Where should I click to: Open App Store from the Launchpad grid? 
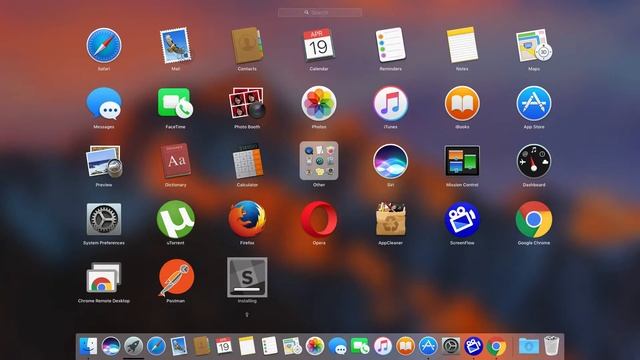tap(534, 103)
